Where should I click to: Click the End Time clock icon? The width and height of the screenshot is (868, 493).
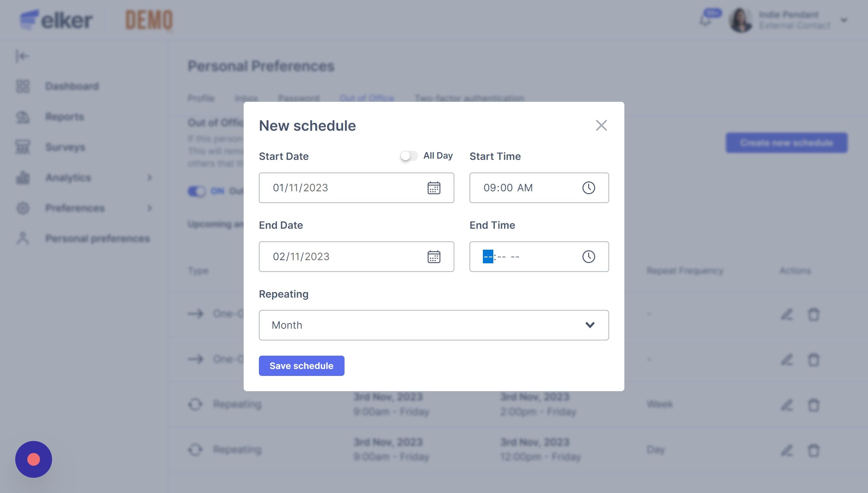pos(589,257)
